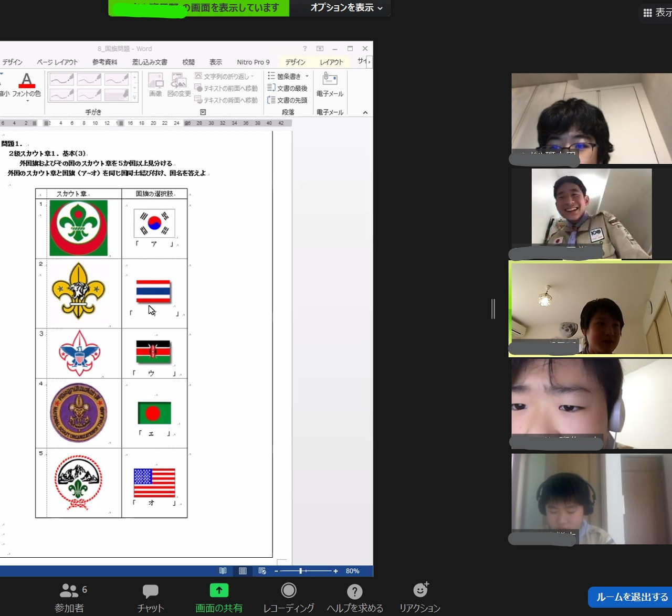The width and height of the screenshot is (672, 616).
Task: Click テキストの背面へ移動 (Send Backward)
Action: [226, 100]
